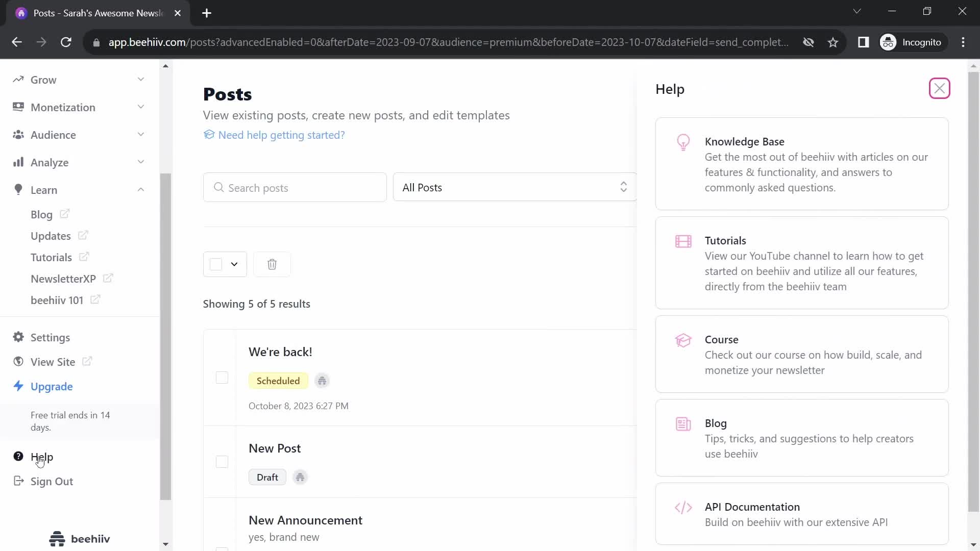Click the Upgrade lightning bolt icon
Image resolution: width=980 pixels, height=551 pixels.
tap(18, 386)
